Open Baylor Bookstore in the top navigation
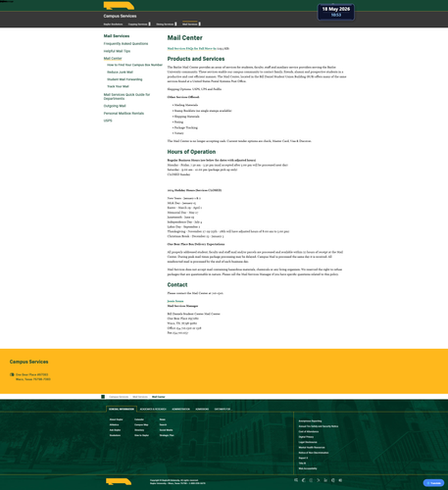This screenshot has height=490, width=448. 113,24
